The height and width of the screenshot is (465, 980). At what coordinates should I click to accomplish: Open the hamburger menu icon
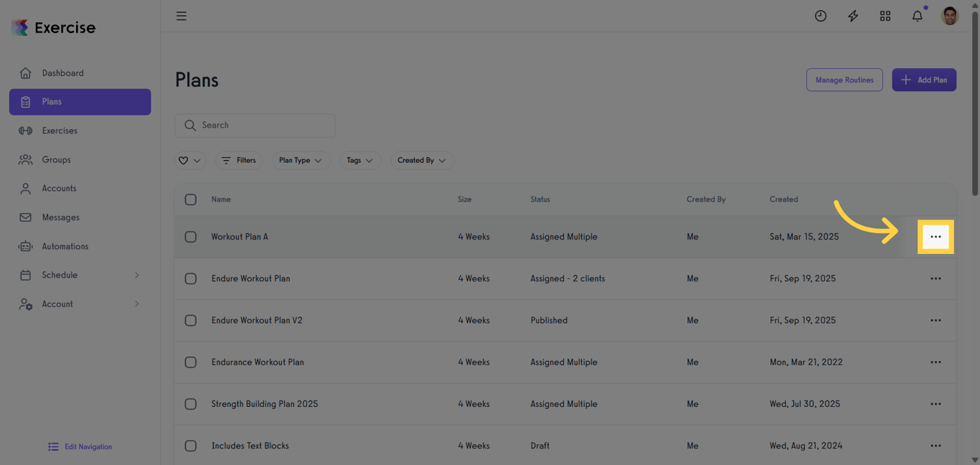182,16
